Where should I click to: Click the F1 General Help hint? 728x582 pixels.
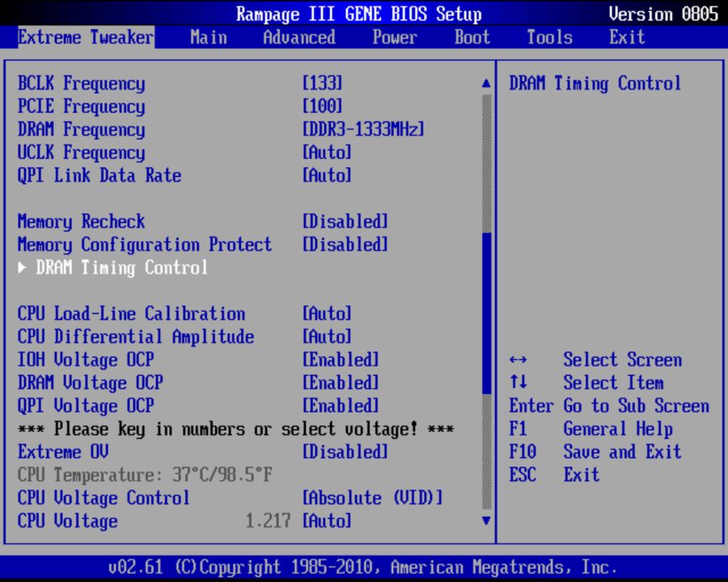coord(590,429)
